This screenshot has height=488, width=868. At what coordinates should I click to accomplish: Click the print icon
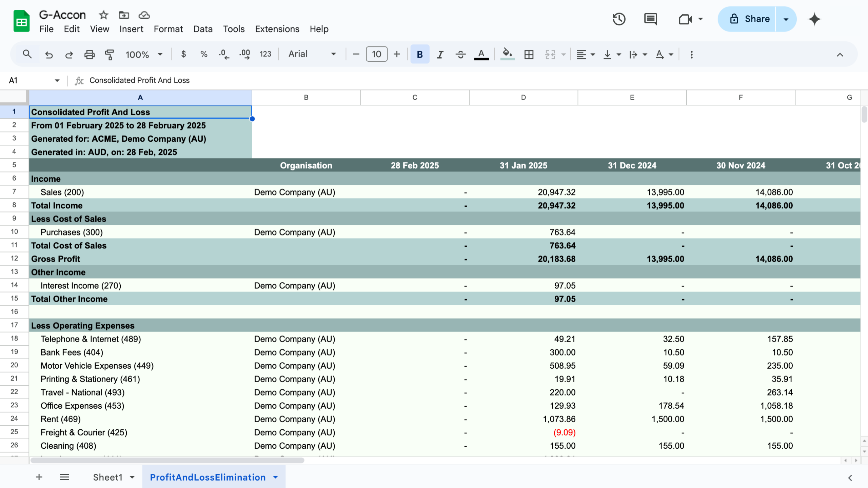click(89, 54)
